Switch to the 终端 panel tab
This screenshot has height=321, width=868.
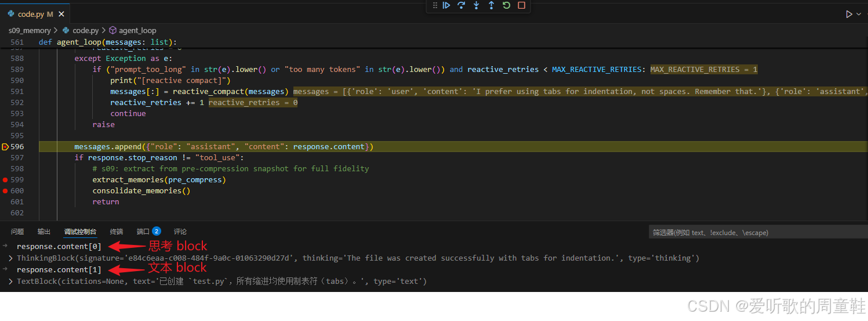point(117,232)
